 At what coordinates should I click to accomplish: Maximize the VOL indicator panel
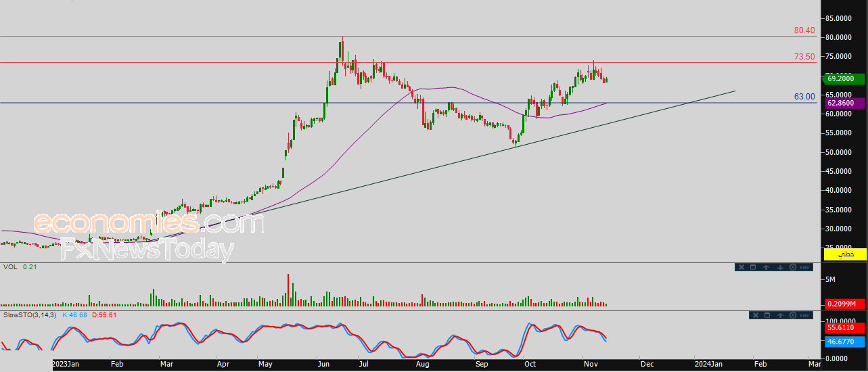[753, 267]
